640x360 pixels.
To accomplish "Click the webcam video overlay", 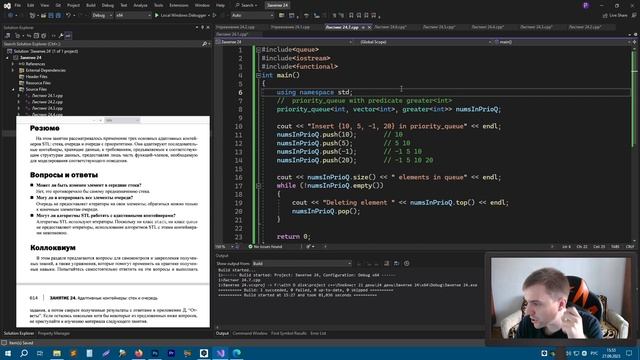I will click(x=560, y=298).
